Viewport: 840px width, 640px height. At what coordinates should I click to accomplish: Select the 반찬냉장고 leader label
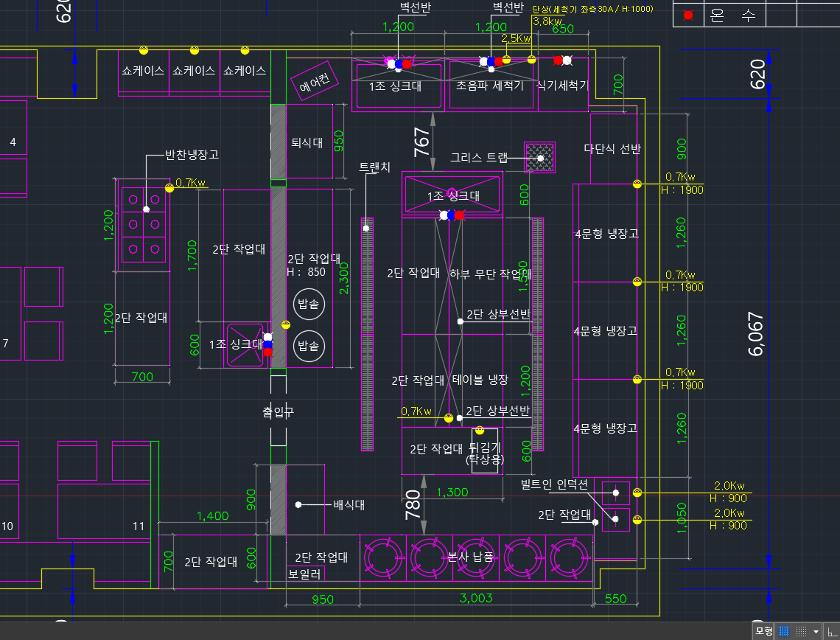[192, 155]
